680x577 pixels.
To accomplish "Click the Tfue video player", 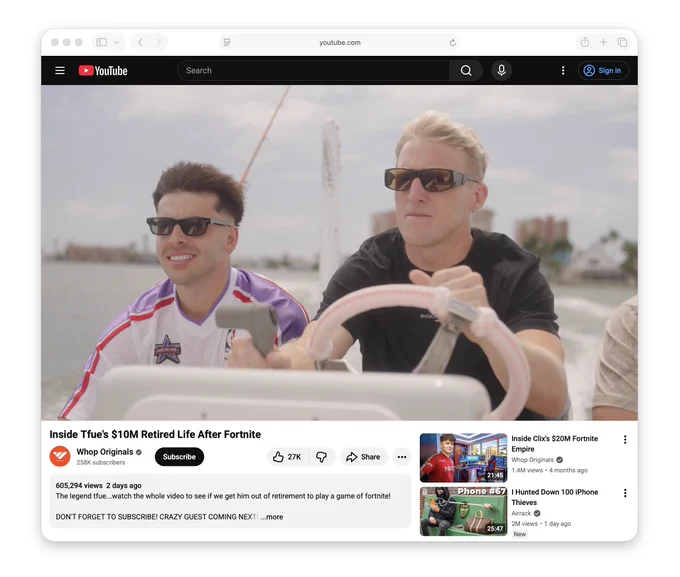I will 339,252.
